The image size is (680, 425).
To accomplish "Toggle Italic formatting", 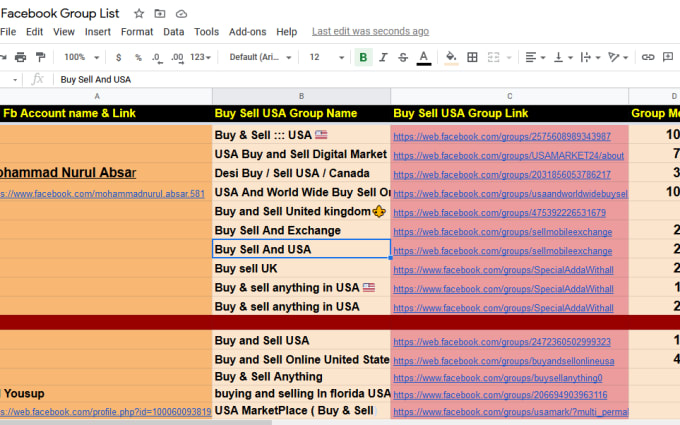I will 383,57.
